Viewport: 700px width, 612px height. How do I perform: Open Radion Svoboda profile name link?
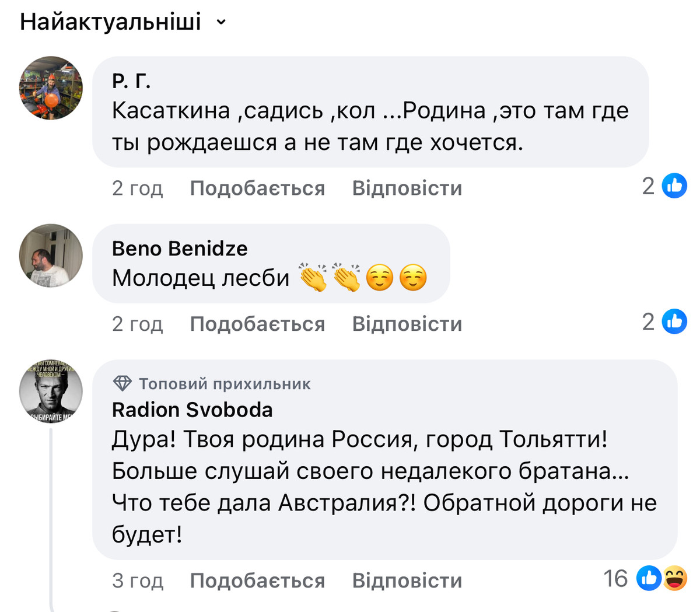pos(192,410)
